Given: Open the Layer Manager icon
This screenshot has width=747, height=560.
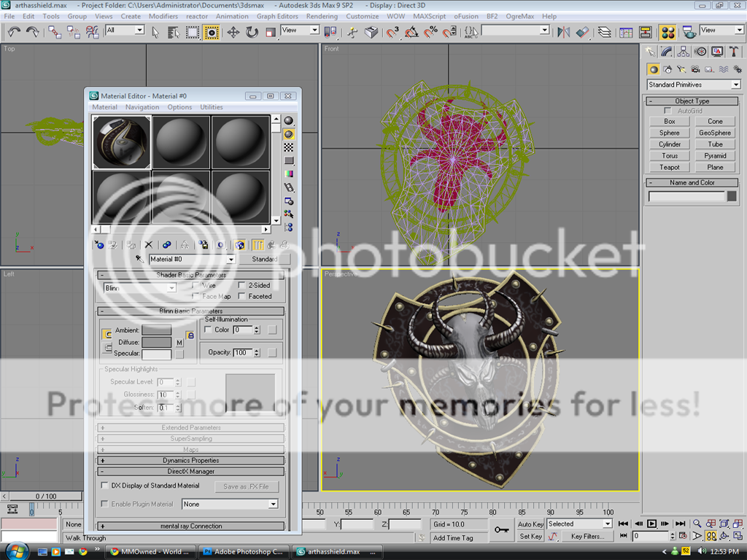Looking at the screenshot, I should pos(604,32).
